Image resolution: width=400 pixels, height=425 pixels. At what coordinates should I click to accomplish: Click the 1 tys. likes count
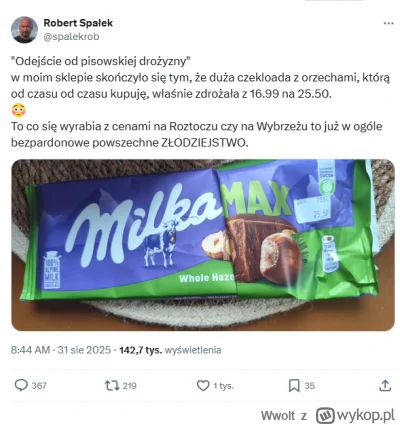point(224,386)
